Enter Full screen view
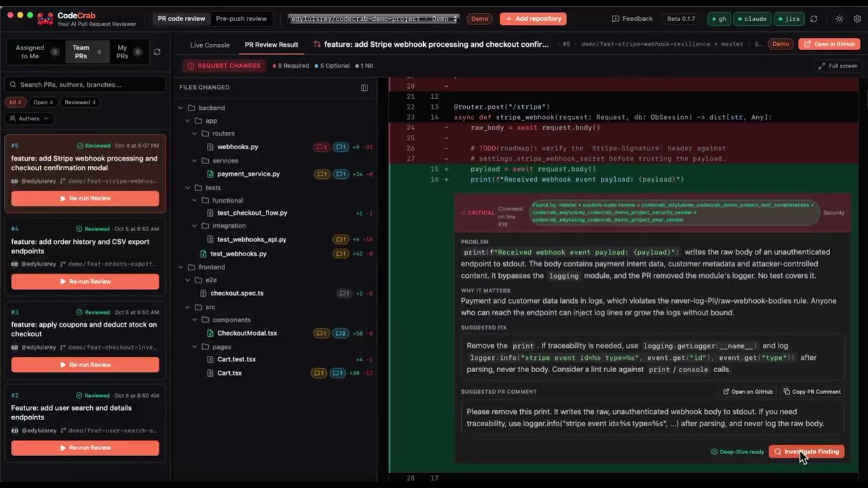Viewport: 868px width, 488px height. (838, 66)
